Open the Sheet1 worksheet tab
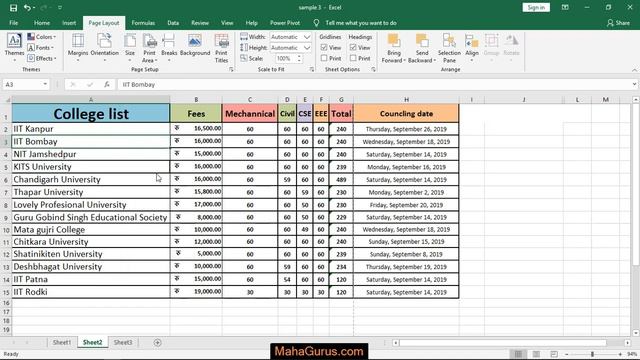This screenshot has width=640, height=360. [x=62, y=343]
